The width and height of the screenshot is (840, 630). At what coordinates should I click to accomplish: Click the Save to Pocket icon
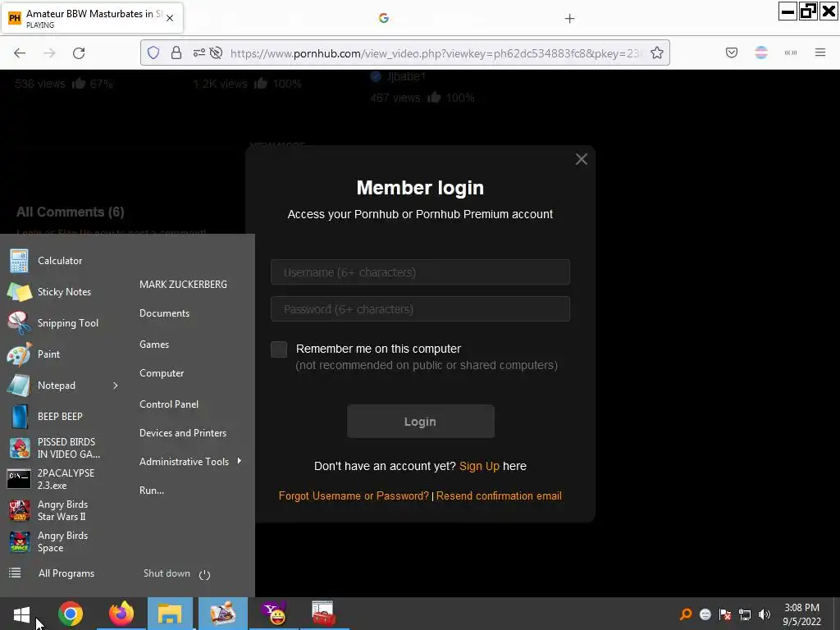[732, 52]
